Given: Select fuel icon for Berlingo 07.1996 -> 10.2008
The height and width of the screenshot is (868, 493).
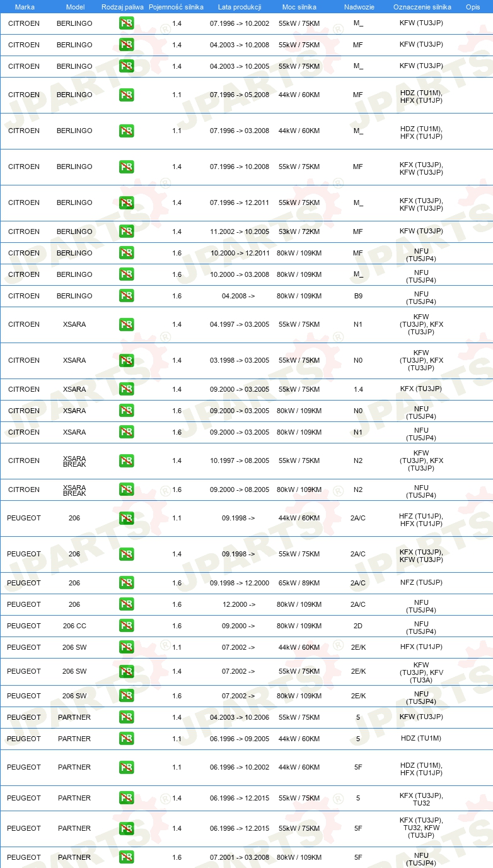Looking at the screenshot, I should 127,167.
